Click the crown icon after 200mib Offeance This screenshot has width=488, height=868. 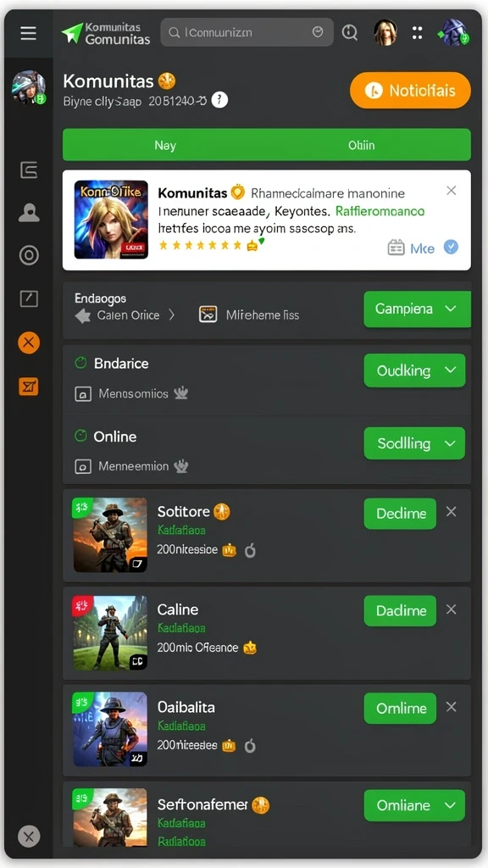tap(250, 647)
